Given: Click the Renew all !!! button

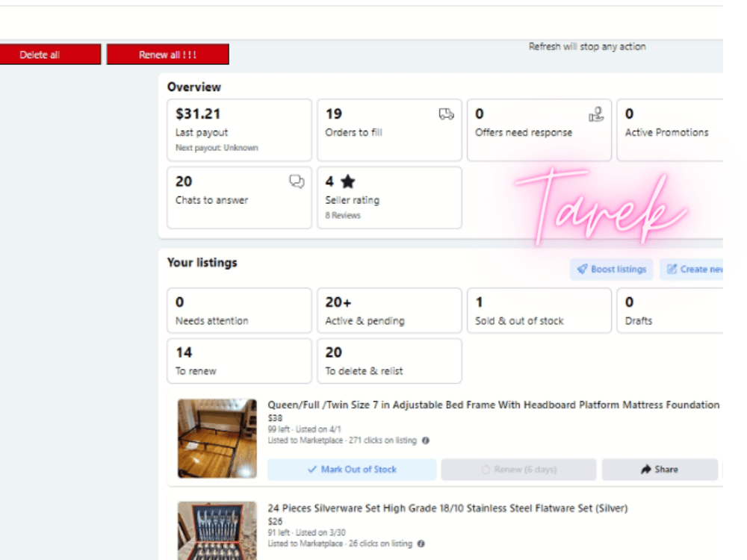Looking at the screenshot, I should [167, 55].
